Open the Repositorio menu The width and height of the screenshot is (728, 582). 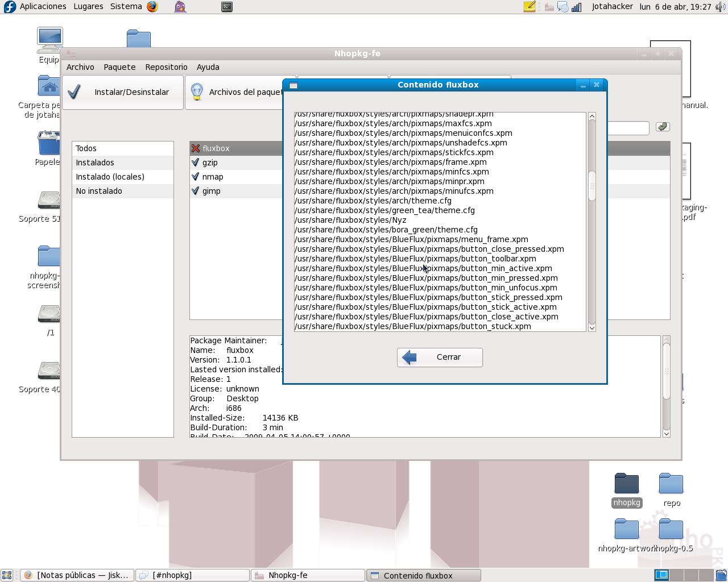(x=166, y=67)
